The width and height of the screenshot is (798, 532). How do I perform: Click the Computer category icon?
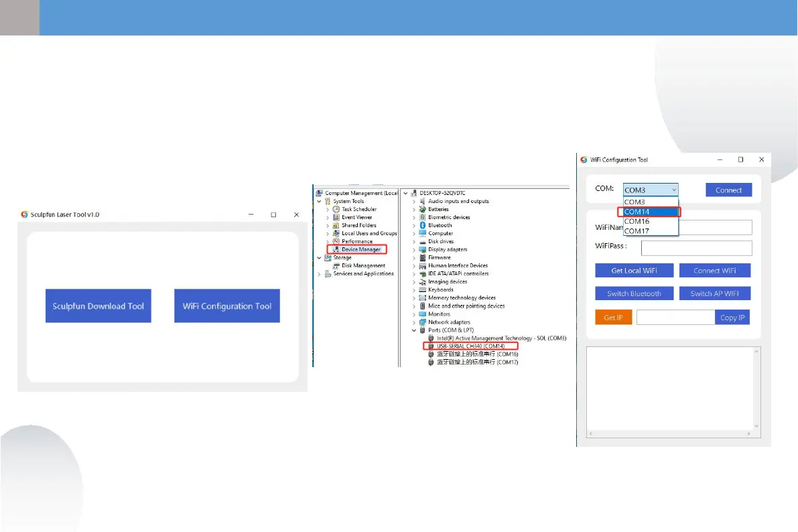pos(422,233)
